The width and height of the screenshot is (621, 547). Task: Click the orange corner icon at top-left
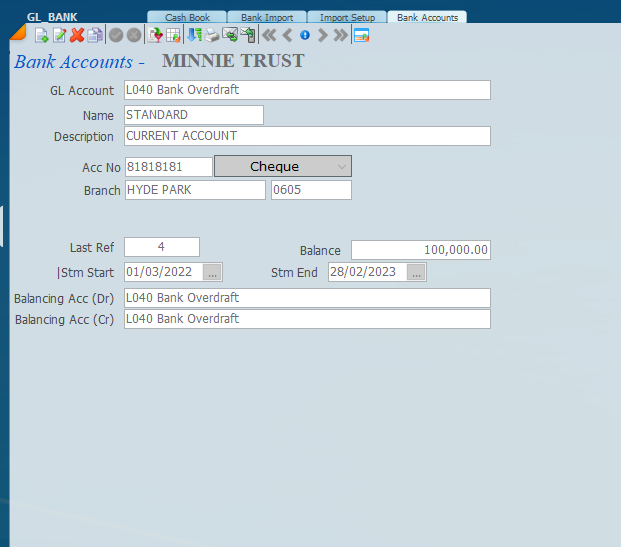coord(18,34)
